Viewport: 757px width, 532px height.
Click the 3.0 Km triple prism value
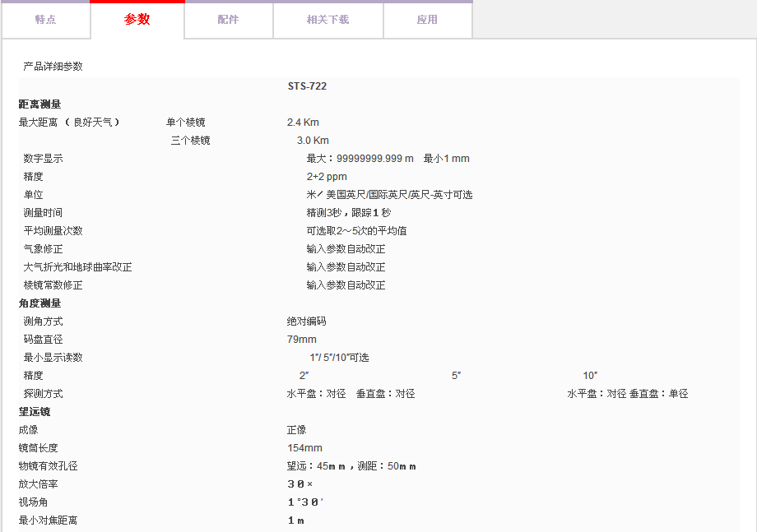pos(313,141)
